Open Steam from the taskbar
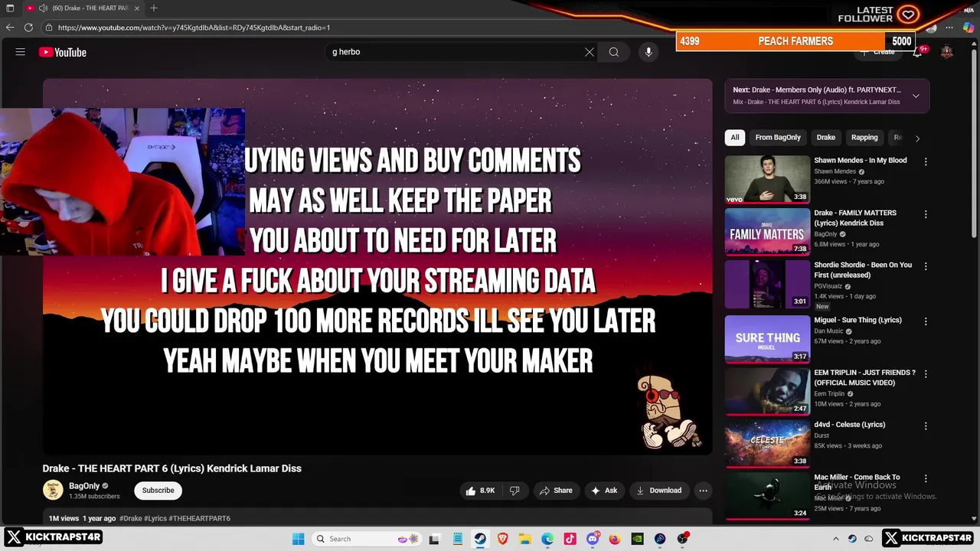The width and height of the screenshot is (980, 551). (479, 539)
